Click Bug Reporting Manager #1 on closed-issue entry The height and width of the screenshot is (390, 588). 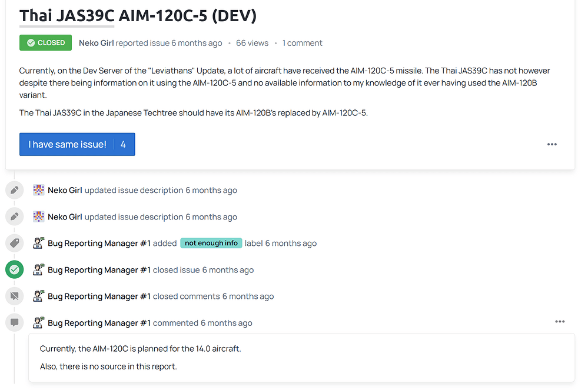pyautogui.click(x=99, y=270)
